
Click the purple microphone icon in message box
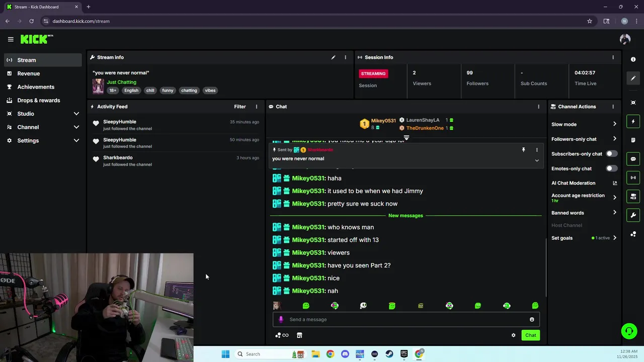(281, 319)
